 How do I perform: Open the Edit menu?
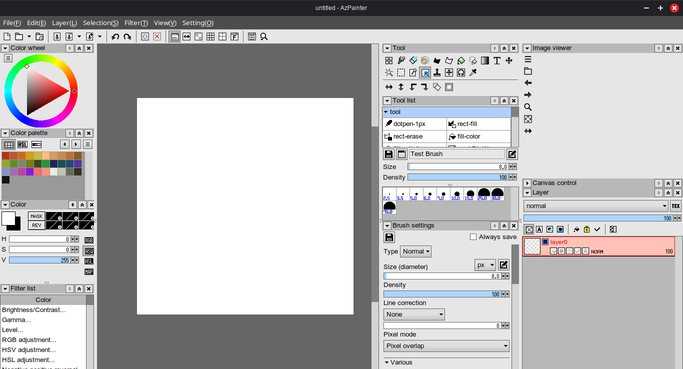[36, 23]
